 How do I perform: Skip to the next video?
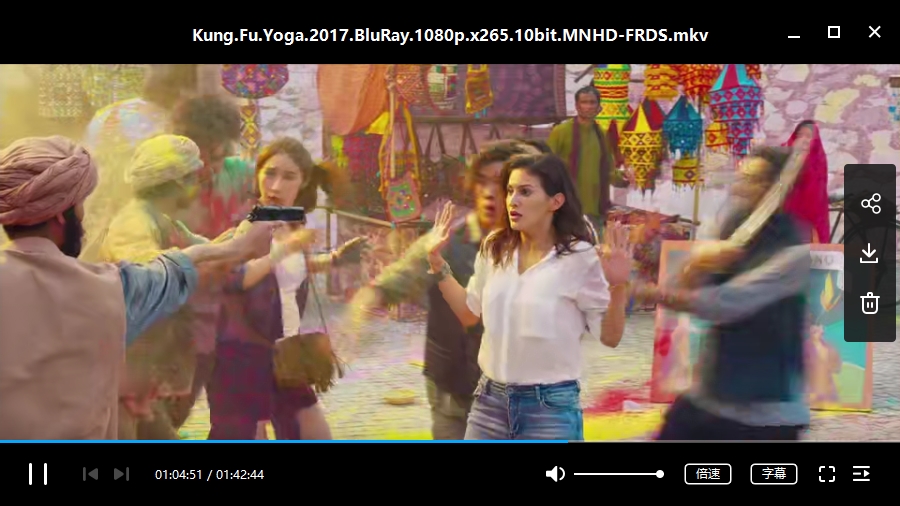click(x=121, y=474)
